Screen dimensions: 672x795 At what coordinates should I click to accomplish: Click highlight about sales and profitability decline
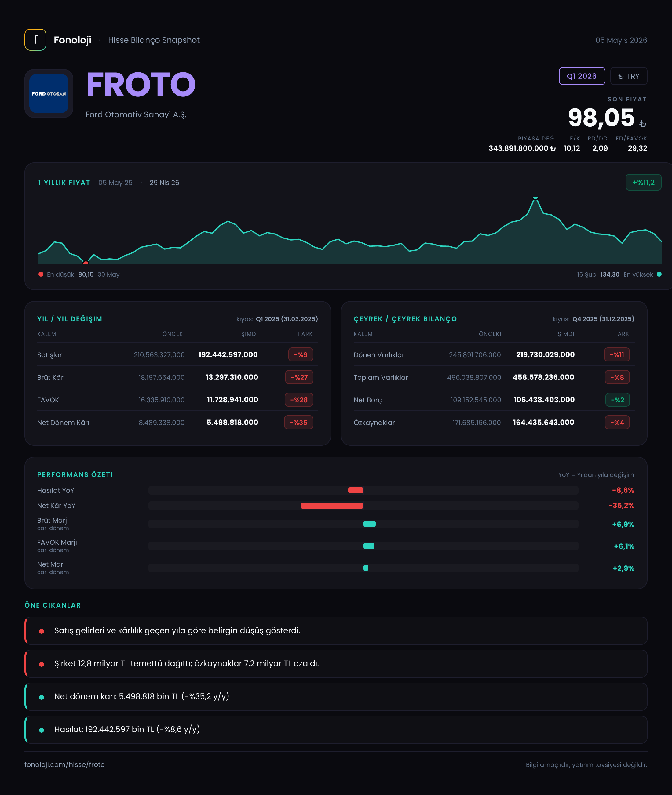336,630
